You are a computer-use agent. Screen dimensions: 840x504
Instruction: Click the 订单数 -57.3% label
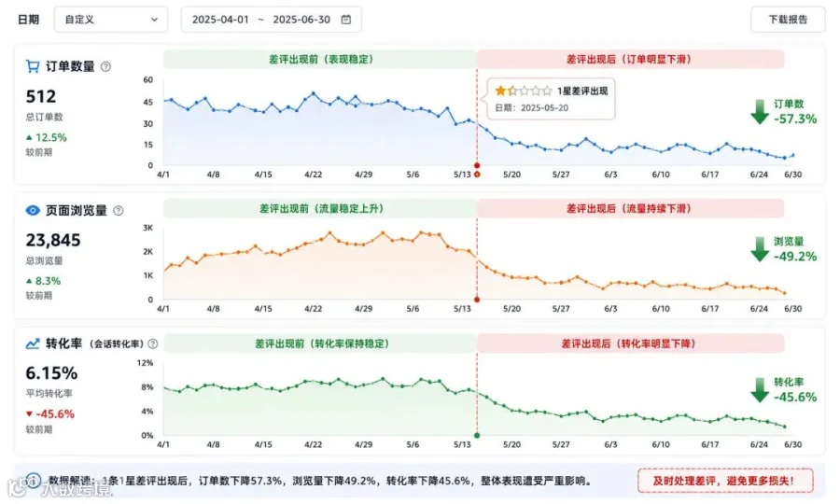point(795,112)
